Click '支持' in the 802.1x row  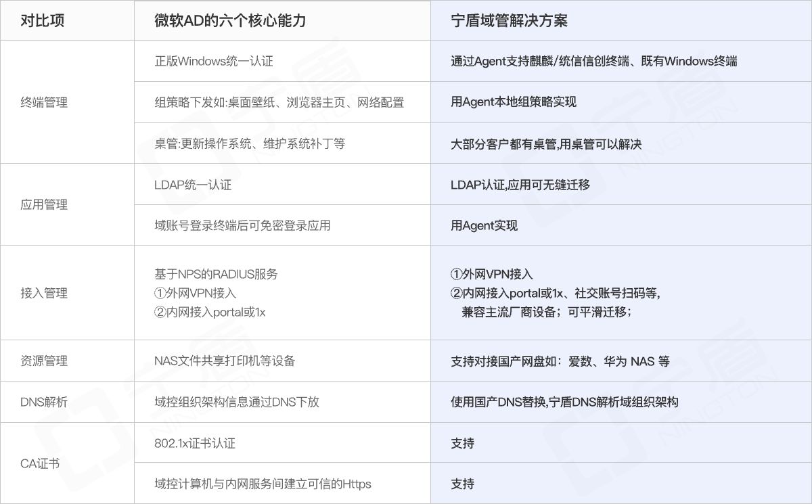(x=462, y=443)
